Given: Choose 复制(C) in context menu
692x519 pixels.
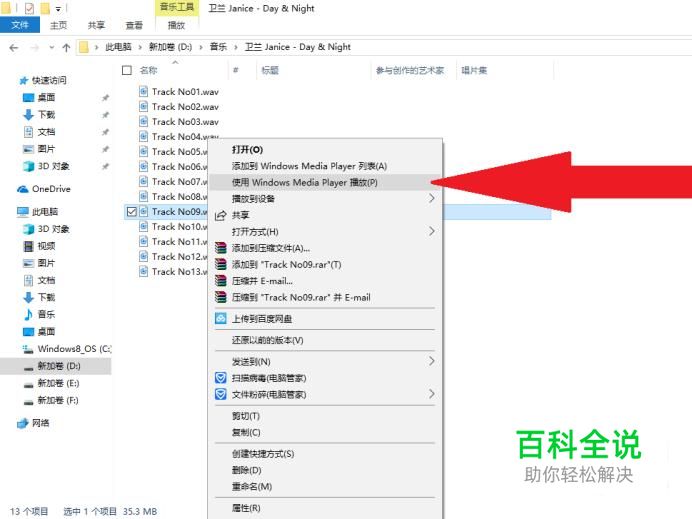Looking at the screenshot, I should tap(325, 432).
